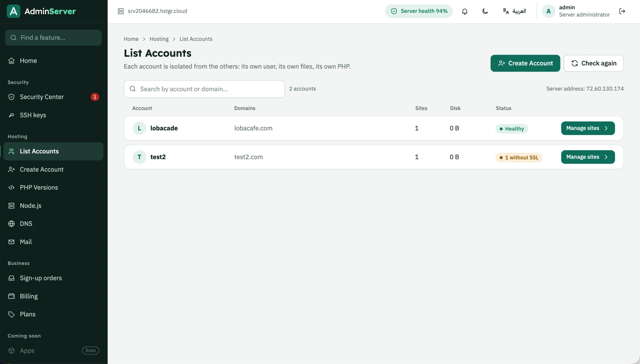Open Manage sites for lobacade
The width and height of the screenshot is (640, 364).
tap(588, 128)
